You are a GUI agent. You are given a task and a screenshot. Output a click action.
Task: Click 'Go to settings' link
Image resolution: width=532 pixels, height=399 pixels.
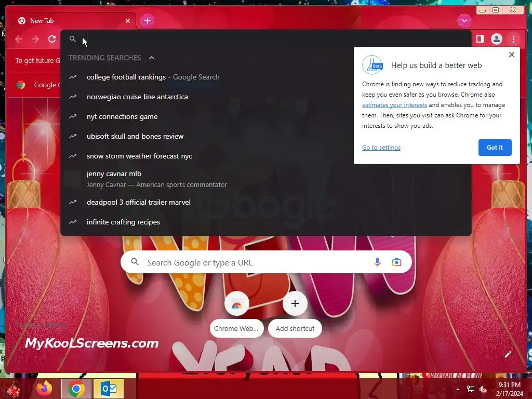pyautogui.click(x=381, y=148)
